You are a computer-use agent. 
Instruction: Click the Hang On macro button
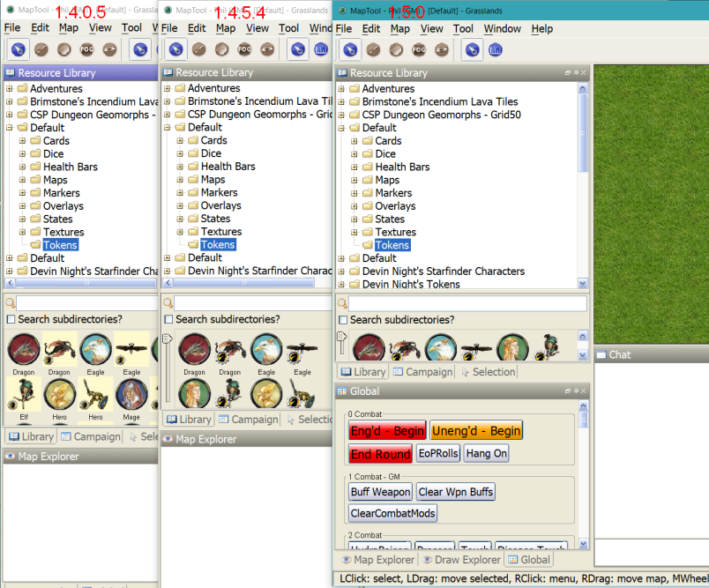point(486,453)
